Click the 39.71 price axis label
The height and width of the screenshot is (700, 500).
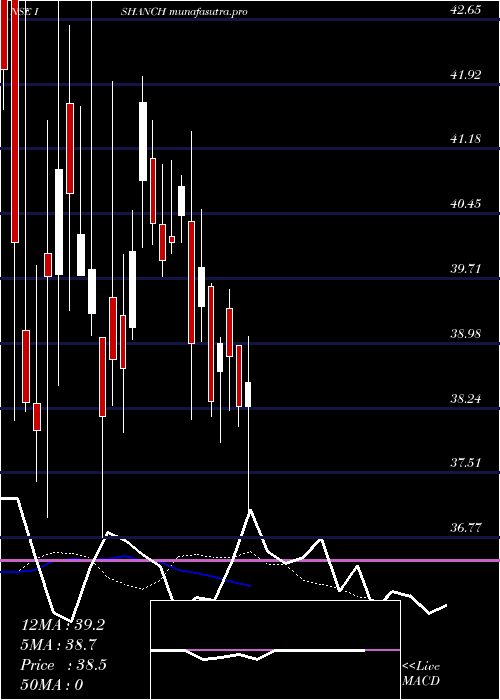[x=466, y=269]
